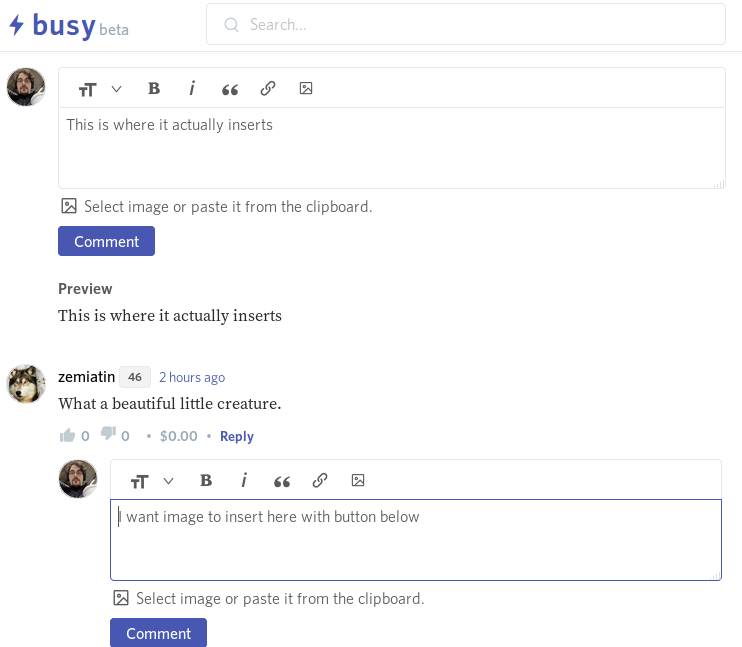The image size is (742, 647).
Task: Submit the top Comment button
Action: 106,241
